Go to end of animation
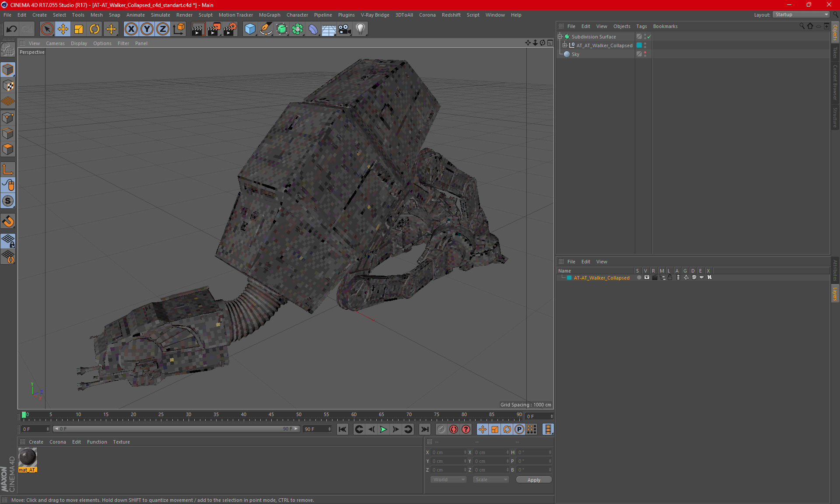This screenshot has height=504, width=840. [424, 429]
